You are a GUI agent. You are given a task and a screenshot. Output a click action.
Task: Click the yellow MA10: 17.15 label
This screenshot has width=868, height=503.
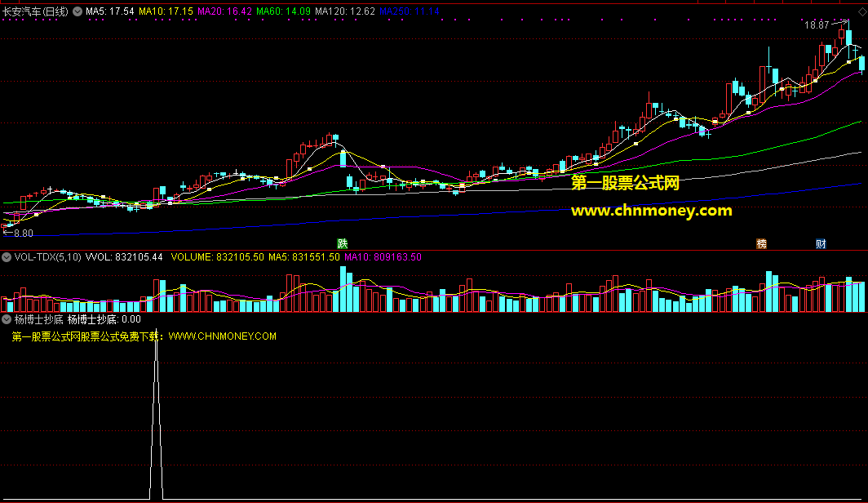[166, 11]
